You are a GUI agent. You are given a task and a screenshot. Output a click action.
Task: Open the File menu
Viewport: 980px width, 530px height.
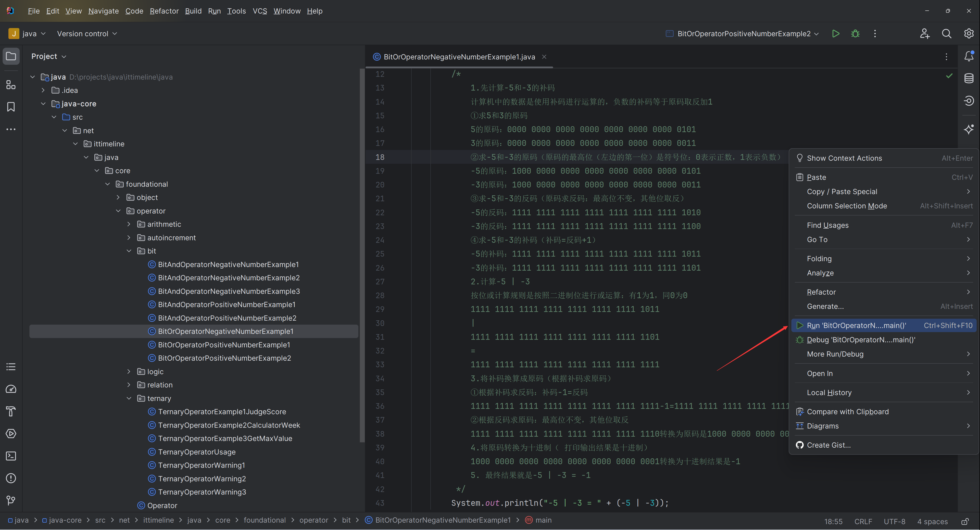click(33, 11)
